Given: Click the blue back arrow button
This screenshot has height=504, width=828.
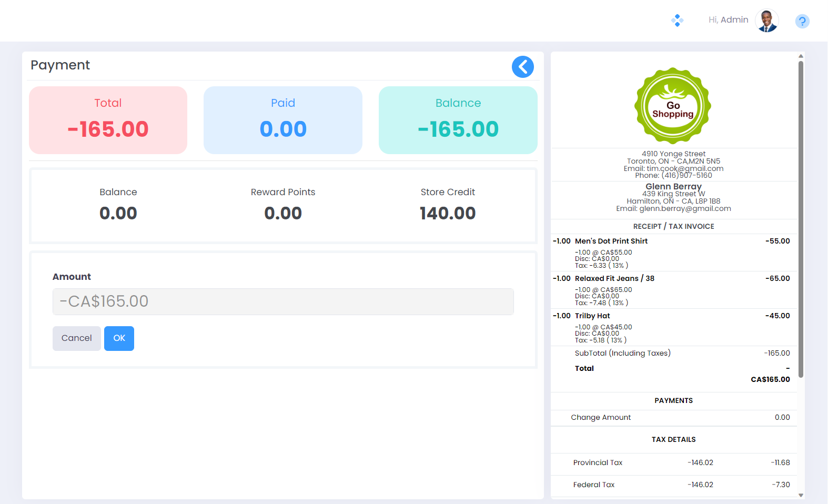Looking at the screenshot, I should (x=522, y=67).
